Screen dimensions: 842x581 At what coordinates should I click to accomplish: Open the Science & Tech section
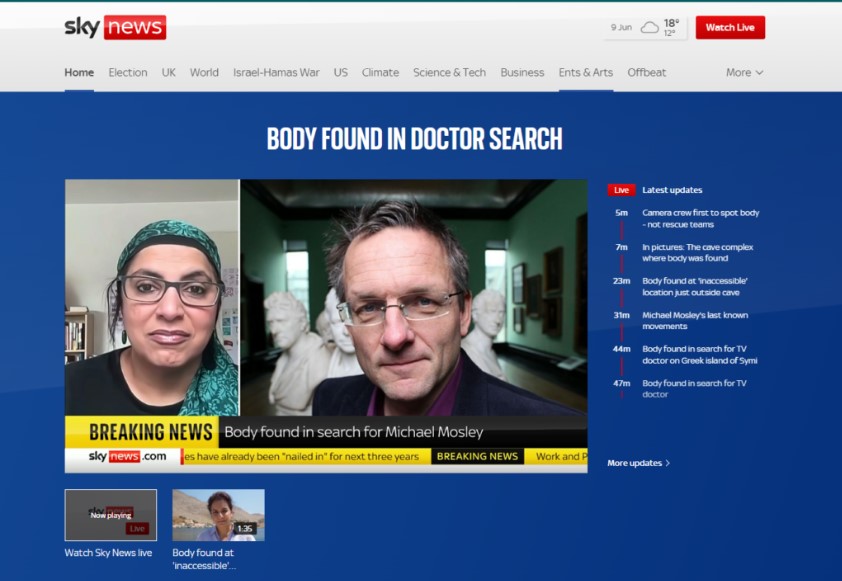(449, 72)
